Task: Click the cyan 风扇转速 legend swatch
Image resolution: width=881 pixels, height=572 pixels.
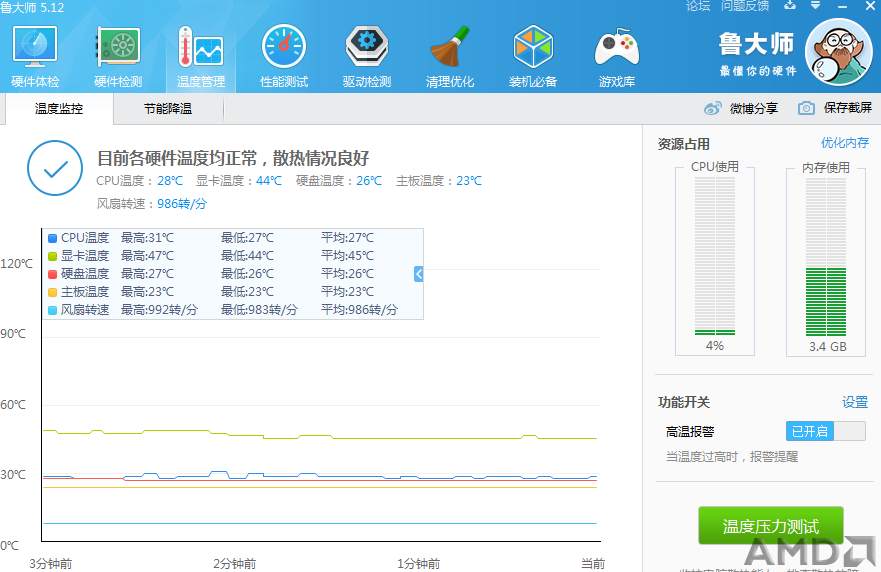Action: (52, 310)
